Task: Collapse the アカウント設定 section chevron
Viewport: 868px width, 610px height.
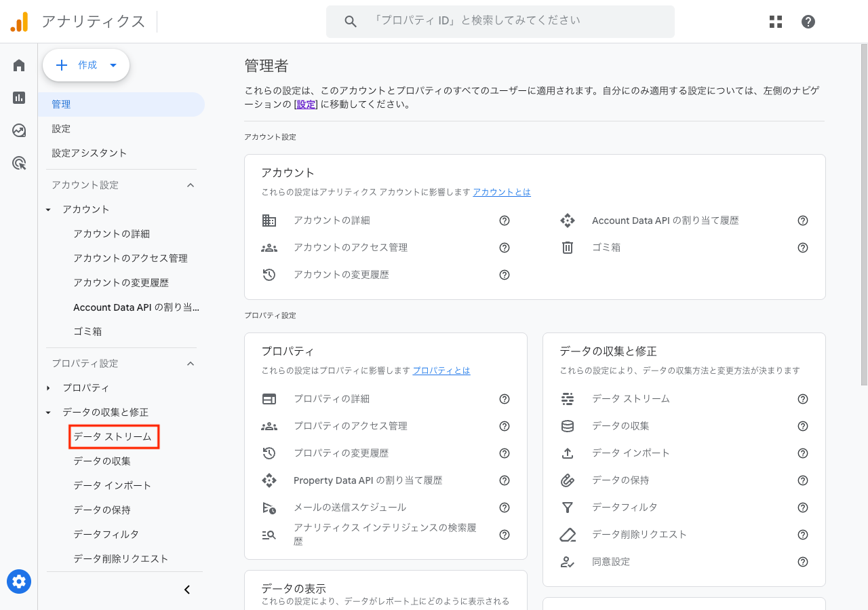Action: click(191, 185)
